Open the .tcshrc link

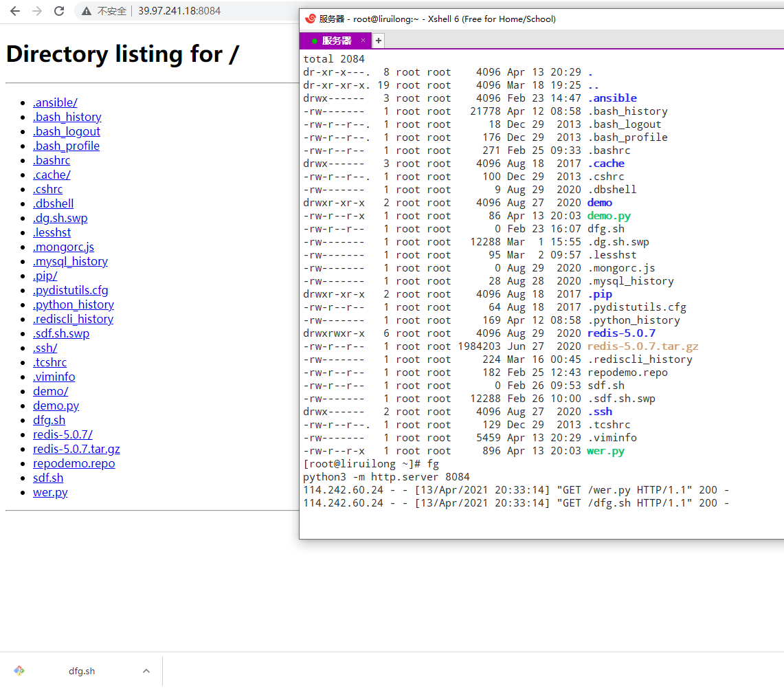(x=49, y=362)
